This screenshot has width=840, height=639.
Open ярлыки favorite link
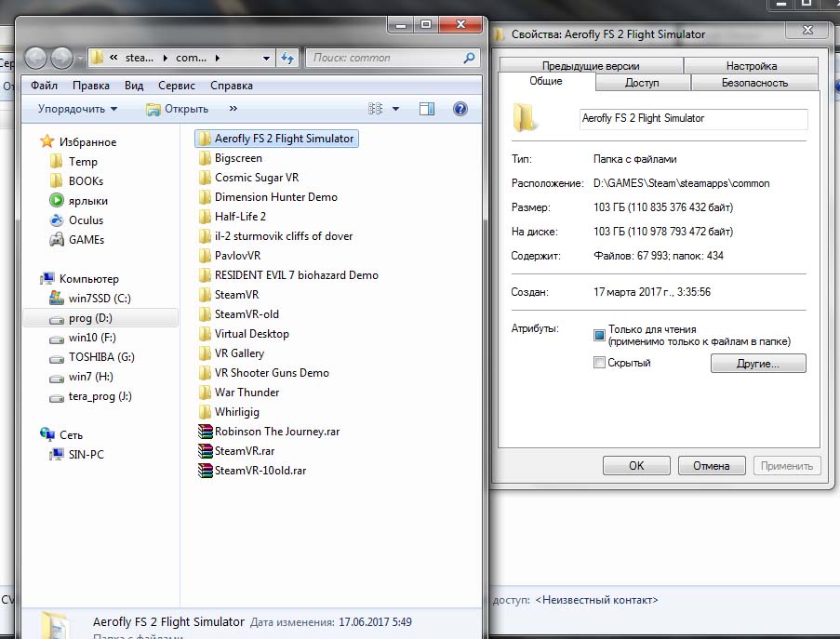(79, 201)
